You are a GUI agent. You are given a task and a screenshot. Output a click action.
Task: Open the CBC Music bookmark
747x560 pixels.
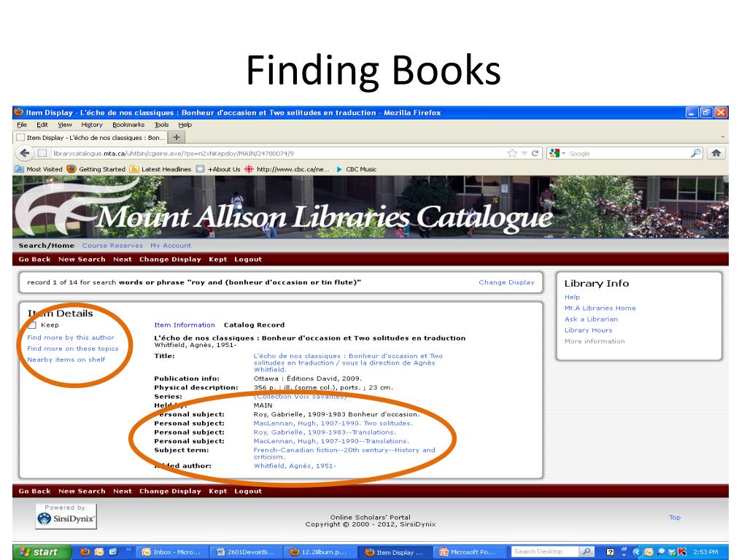pyautogui.click(x=356, y=169)
